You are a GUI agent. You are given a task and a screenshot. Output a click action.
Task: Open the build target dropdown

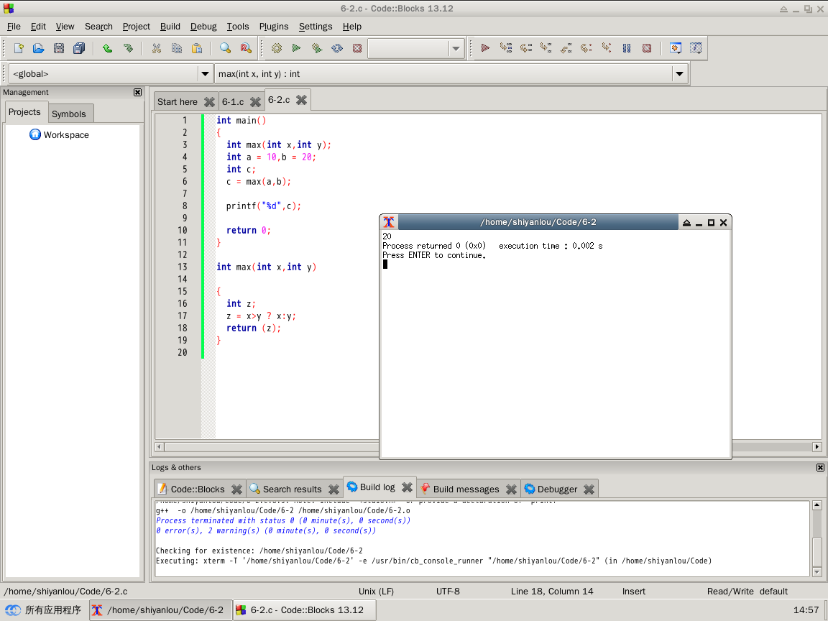[x=456, y=48]
